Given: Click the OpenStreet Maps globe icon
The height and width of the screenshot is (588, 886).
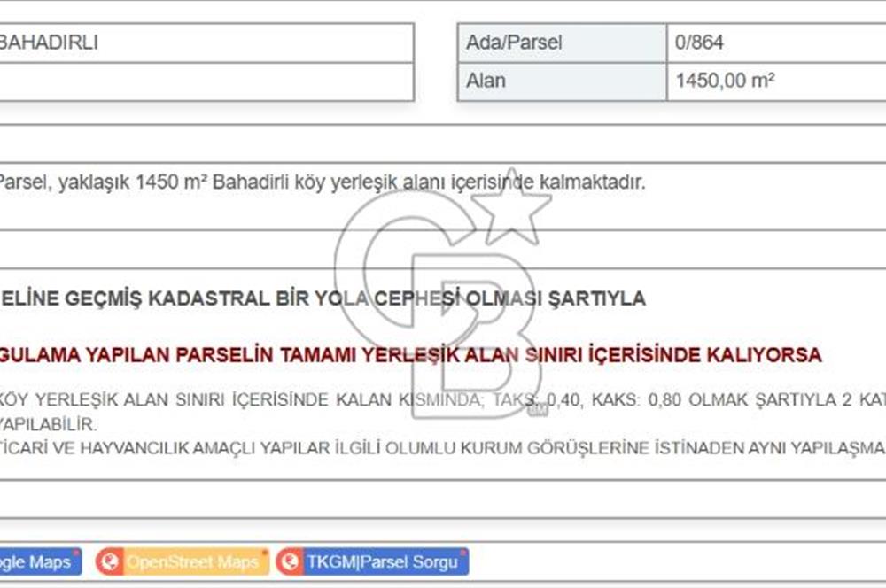Looking at the screenshot, I should (x=110, y=561).
